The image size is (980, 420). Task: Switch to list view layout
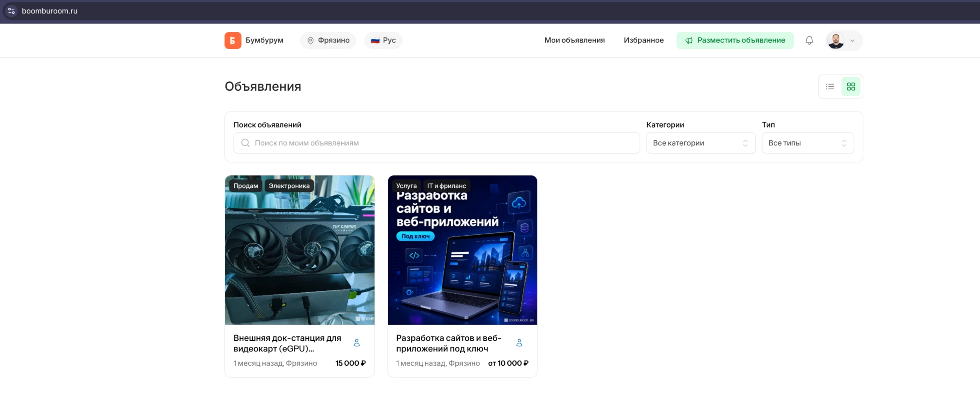coord(830,87)
